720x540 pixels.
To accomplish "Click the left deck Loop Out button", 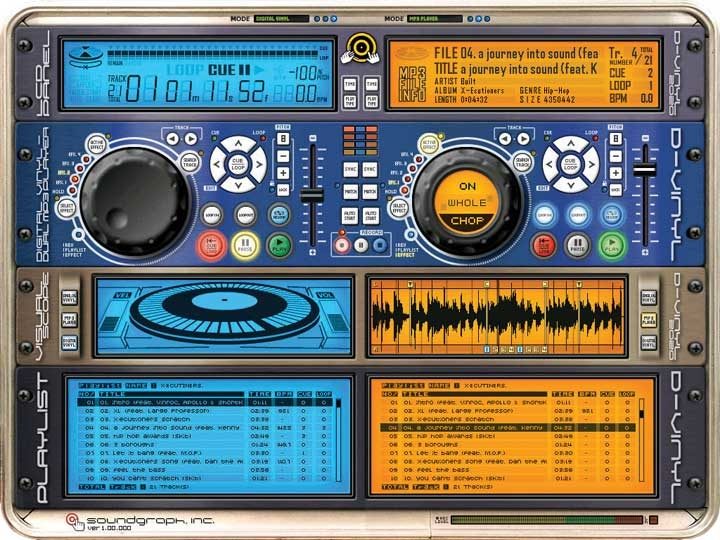I will [x=246, y=214].
